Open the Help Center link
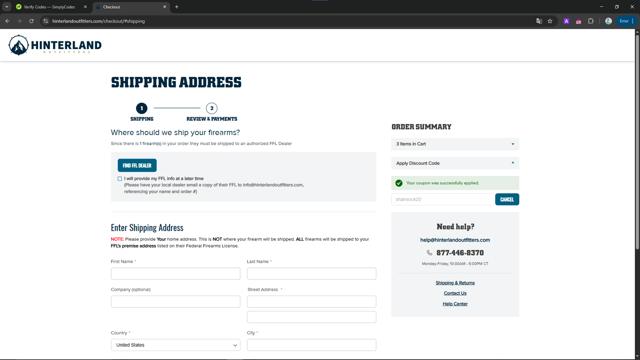The width and height of the screenshot is (640, 360). (x=455, y=304)
